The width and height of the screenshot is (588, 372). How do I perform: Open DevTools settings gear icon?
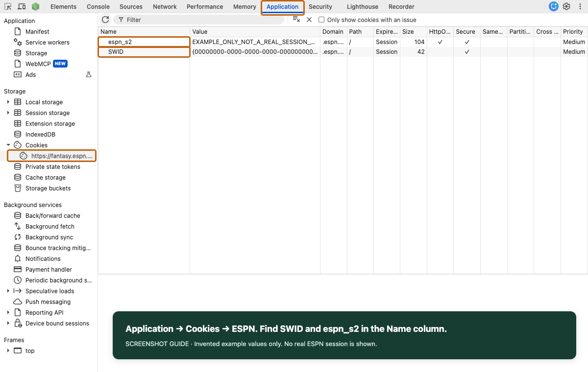tap(566, 6)
